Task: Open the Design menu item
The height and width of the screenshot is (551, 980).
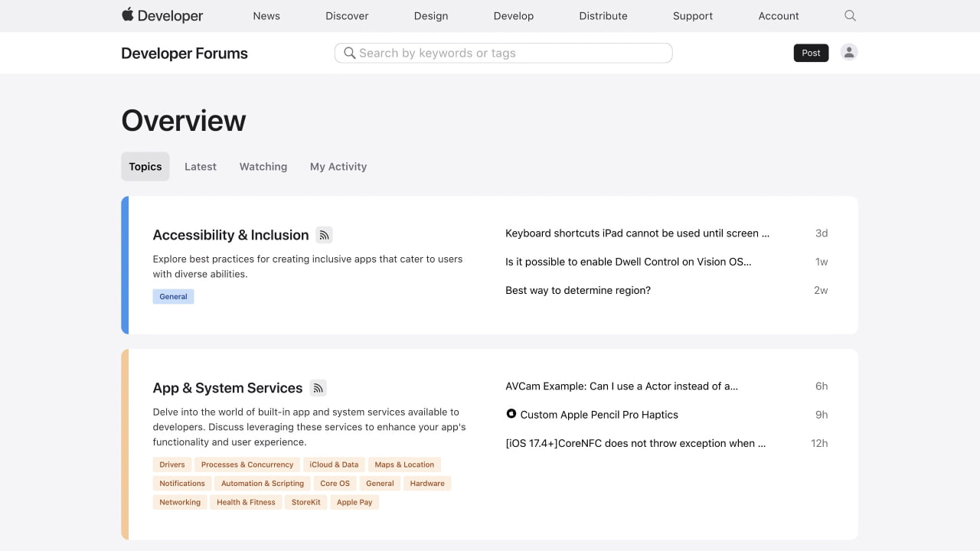Action: pos(431,15)
